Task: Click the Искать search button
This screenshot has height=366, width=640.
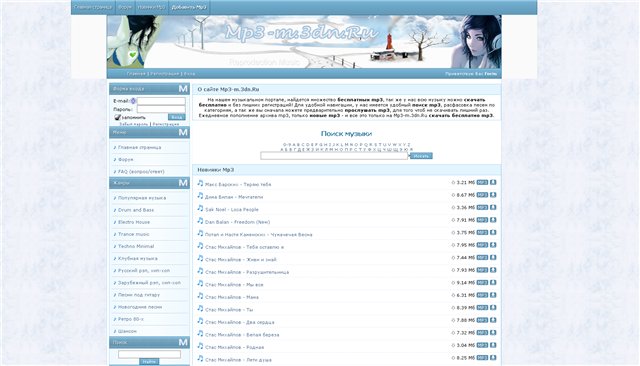Action: (421, 156)
